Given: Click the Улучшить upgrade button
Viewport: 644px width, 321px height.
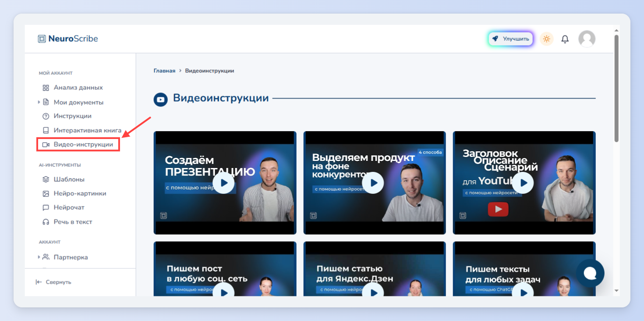Looking at the screenshot, I should pos(510,39).
